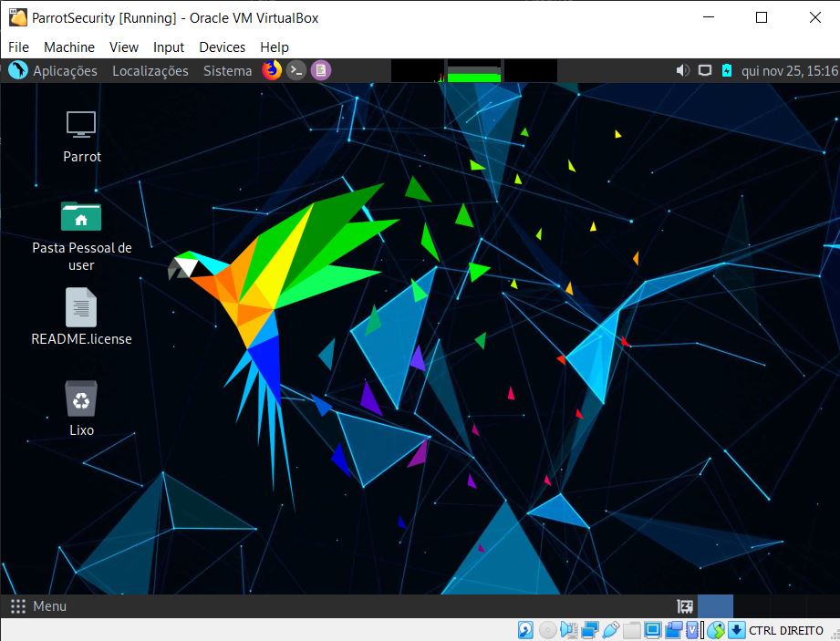Click the audio status icon in VirtualBox
This screenshot has width=840, height=641.
click(x=568, y=630)
